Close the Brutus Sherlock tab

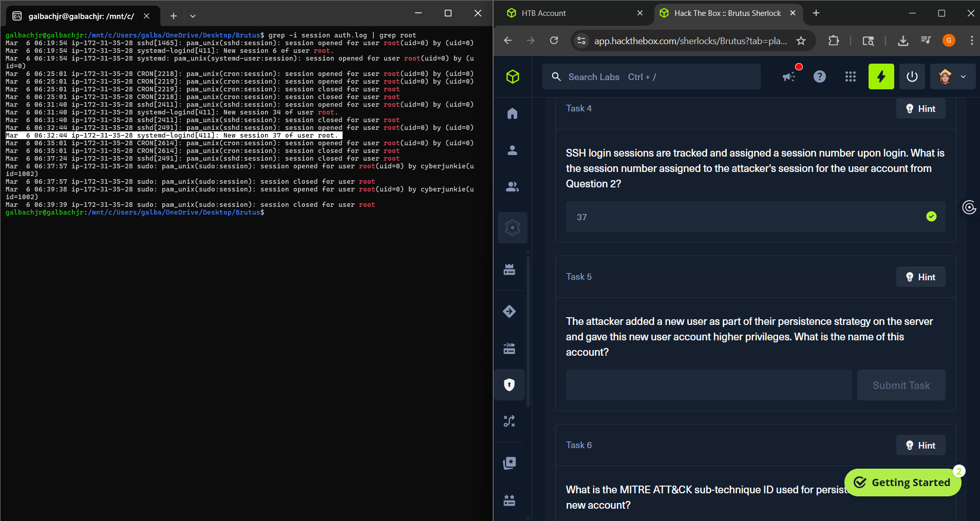click(x=793, y=13)
